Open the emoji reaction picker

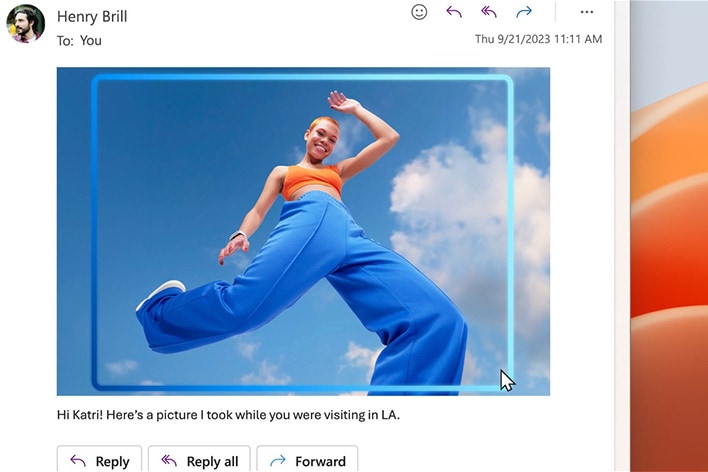(420, 12)
